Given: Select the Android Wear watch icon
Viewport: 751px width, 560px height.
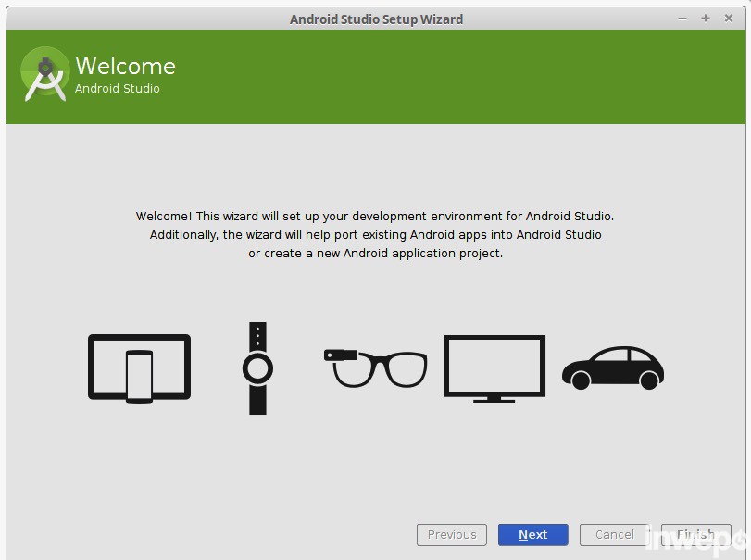Looking at the screenshot, I should (x=257, y=368).
